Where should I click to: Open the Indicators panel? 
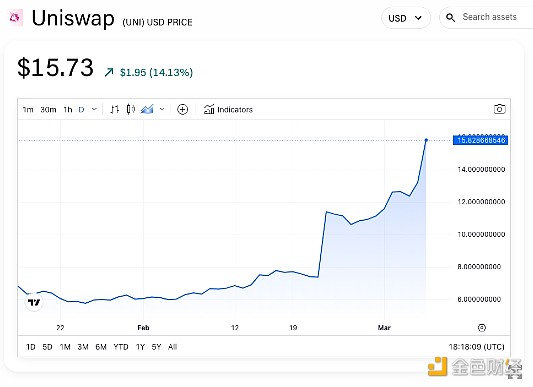(x=228, y=110)
